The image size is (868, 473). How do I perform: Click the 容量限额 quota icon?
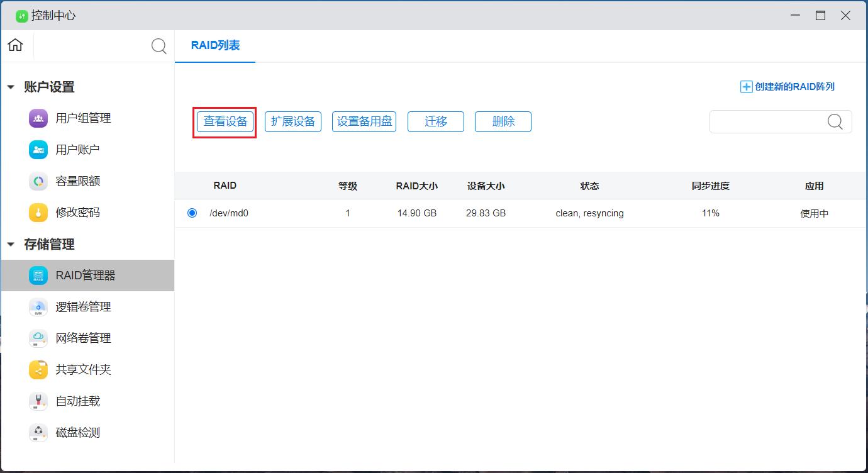(x=38, y=181)
